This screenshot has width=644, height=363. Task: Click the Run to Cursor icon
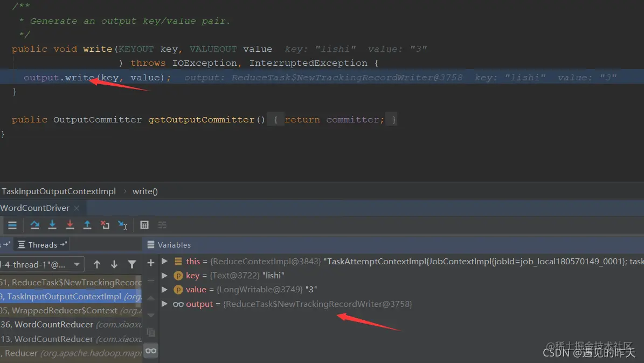click(x=122, y=225)
